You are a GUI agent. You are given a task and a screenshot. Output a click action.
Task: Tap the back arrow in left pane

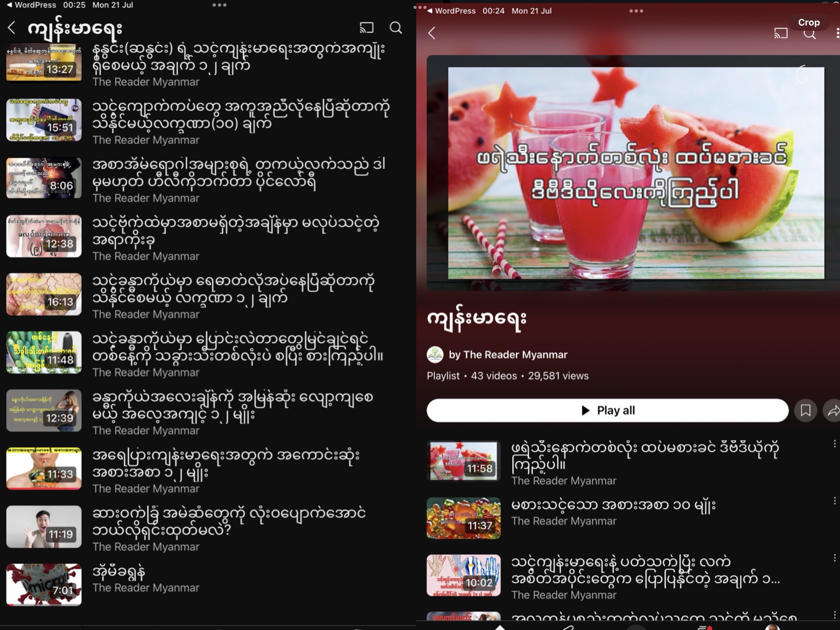coord(12,27)
